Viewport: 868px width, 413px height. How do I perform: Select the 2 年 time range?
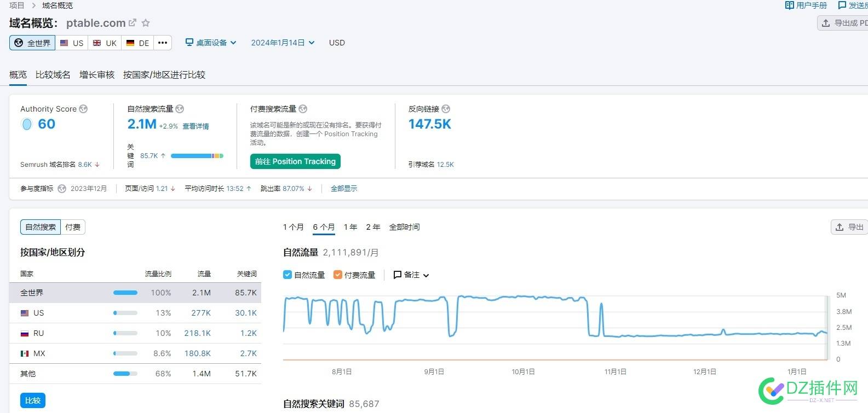tap(373, 227)
